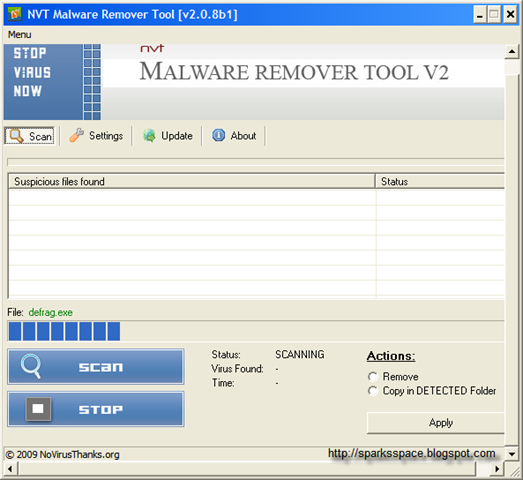Click the vertical scrollbar down arrow

512,454
